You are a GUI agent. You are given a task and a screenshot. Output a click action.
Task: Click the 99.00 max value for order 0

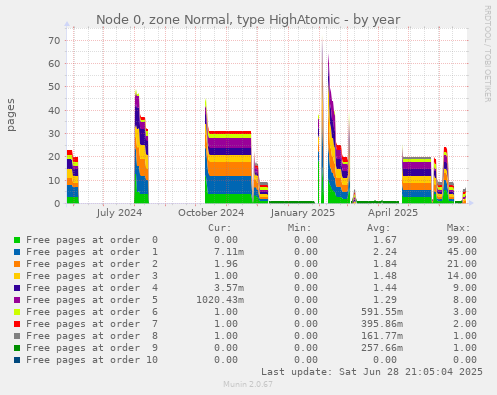click(462, 240)
